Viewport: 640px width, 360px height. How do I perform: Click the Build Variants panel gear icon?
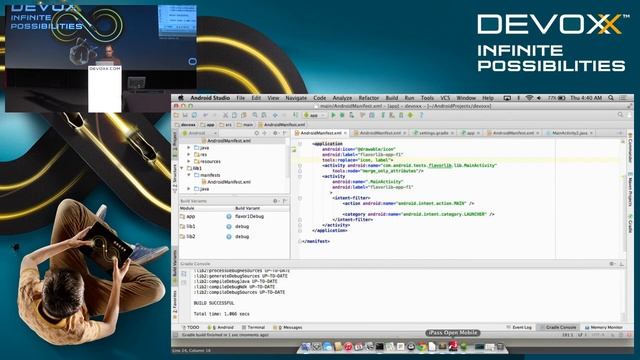276,201
